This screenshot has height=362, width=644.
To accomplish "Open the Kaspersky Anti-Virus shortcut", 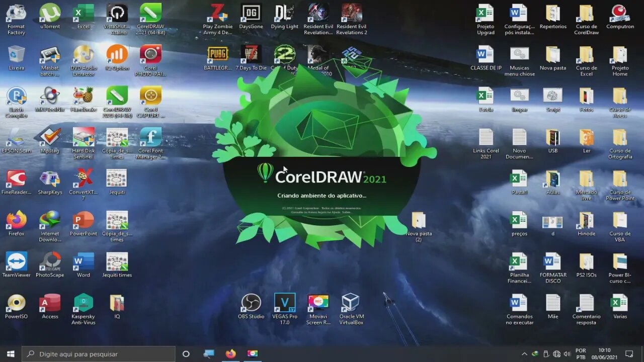I will [84, 310].
